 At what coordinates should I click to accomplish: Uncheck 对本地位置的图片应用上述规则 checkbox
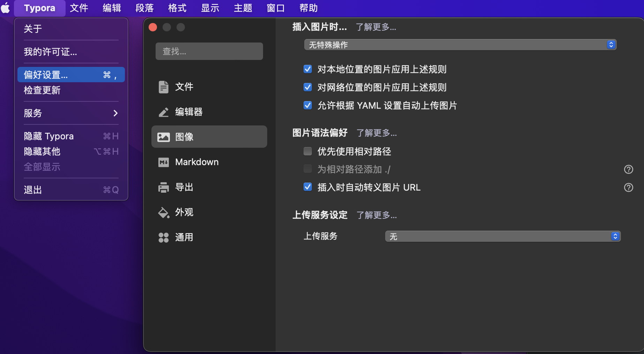[308, 69]
